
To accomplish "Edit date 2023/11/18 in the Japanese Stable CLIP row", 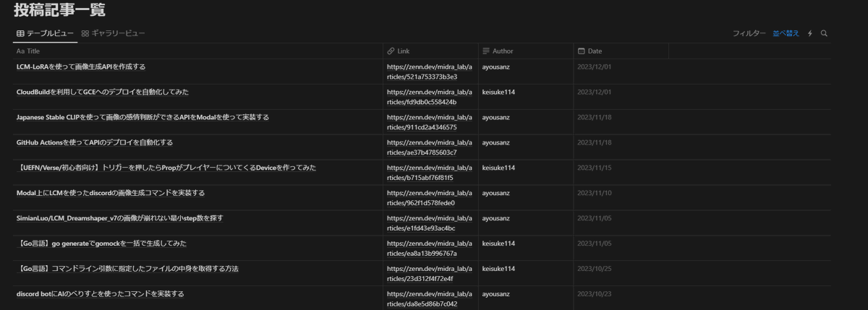I will (595, 117).
